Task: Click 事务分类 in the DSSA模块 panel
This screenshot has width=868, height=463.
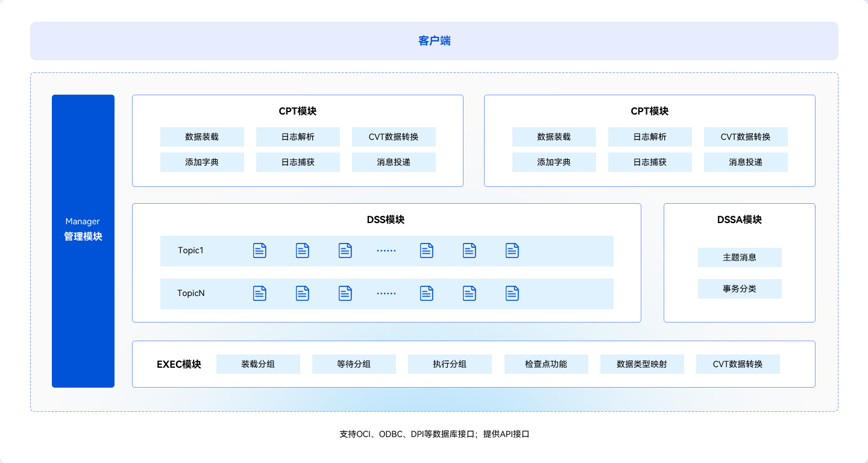Action: click(x=740, y=289)
